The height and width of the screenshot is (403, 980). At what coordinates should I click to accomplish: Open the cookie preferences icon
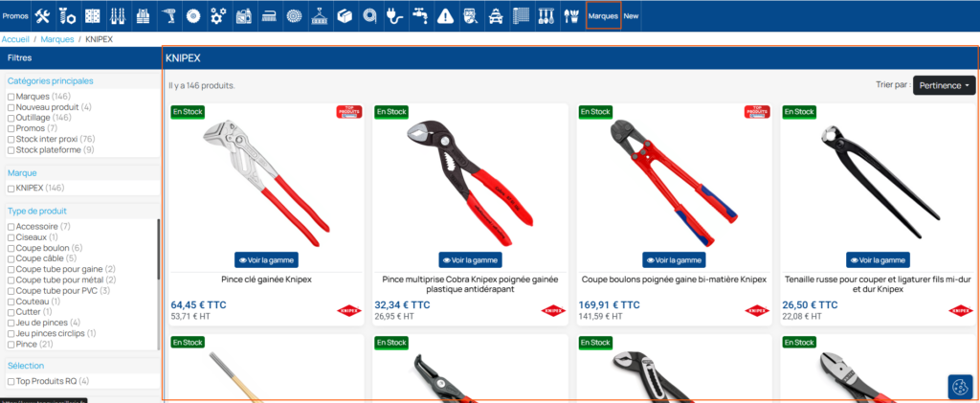click(x=958, y=386)
